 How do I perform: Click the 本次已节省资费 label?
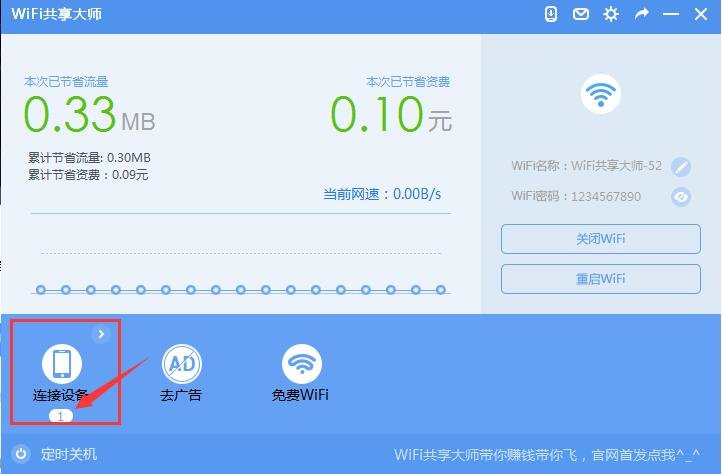[408, 82]
